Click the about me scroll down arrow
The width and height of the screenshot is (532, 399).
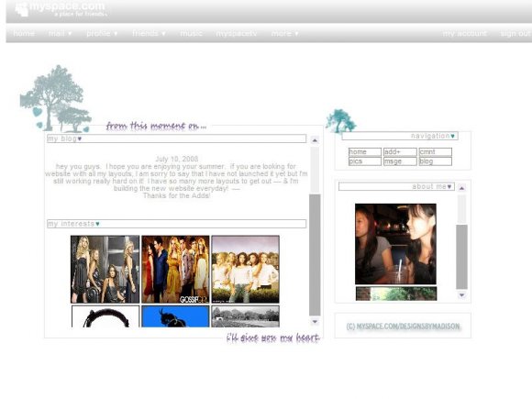tap(461, 294)
